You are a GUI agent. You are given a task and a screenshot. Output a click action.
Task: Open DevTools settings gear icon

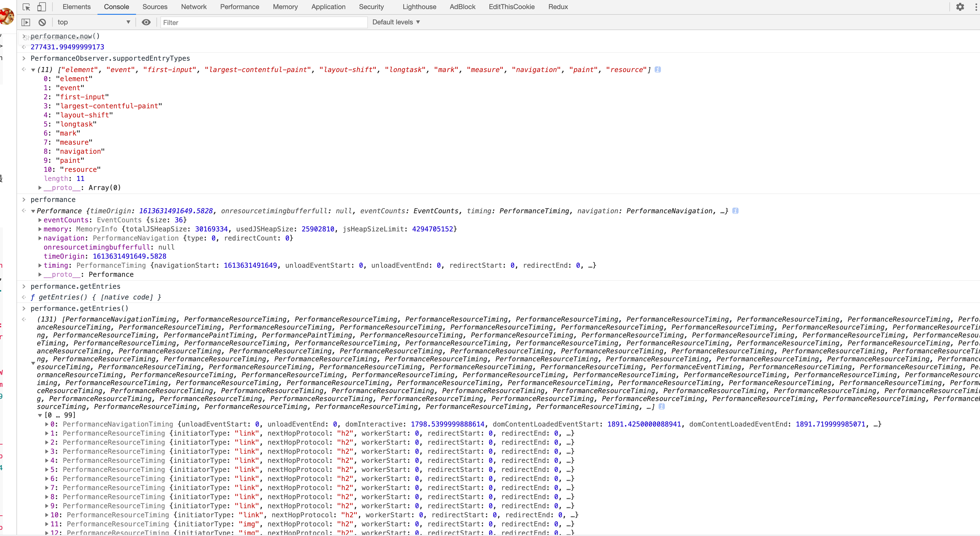coord(960,7)
